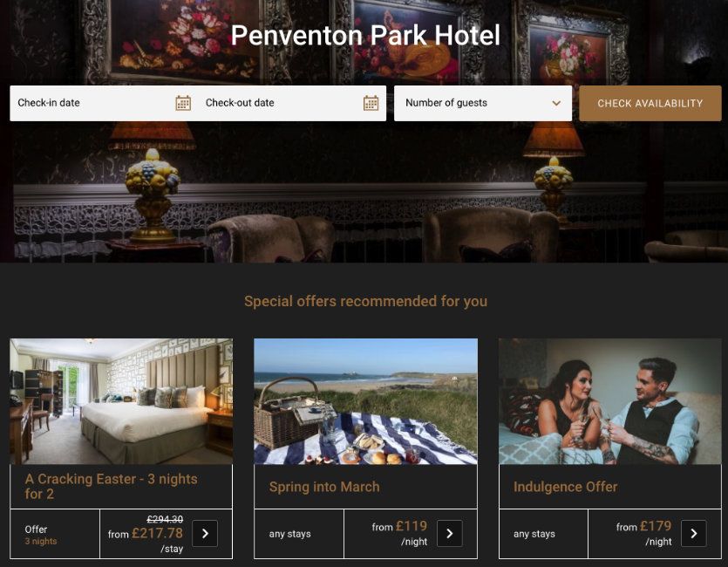
Task: Expand the Number of guests chevron
Action: point(556,103)
